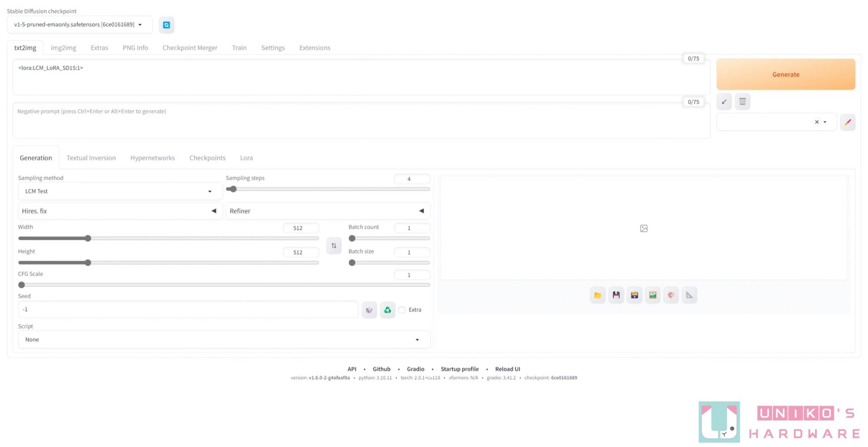Click the floppy disk save image icon
The width and height of the screenshot is (868, 447).
point(616,296)
